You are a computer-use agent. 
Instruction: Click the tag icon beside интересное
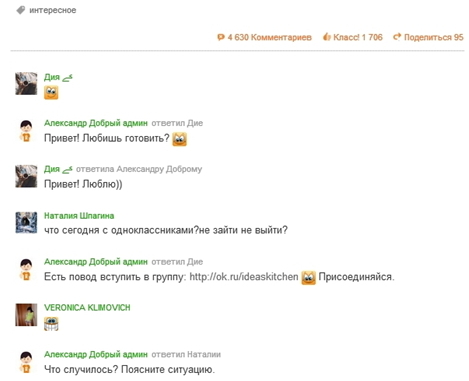tap(21, 10)
